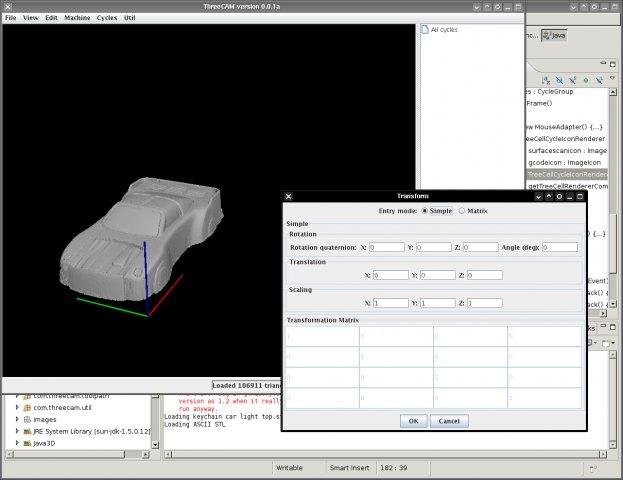Open the File menu in ThreeCAM
Image resolution: width=623 pixels, height=480 pixels.
pos(10,18)
